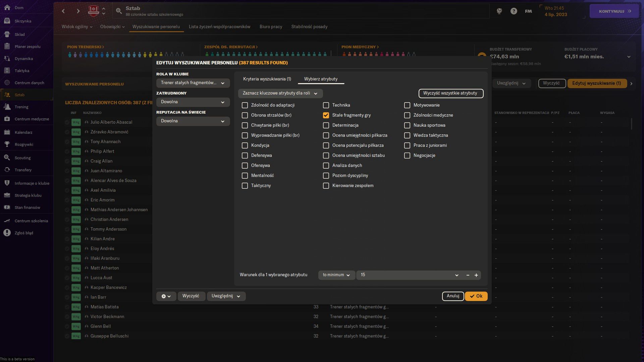
Task: Decrease attribute value with minus
Action: (x=468, y=275)
